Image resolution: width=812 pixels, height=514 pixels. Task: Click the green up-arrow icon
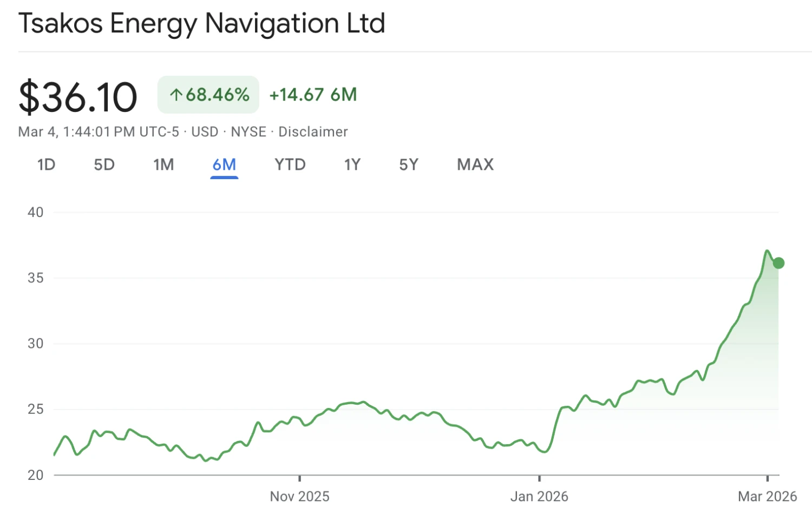point(176,95)
